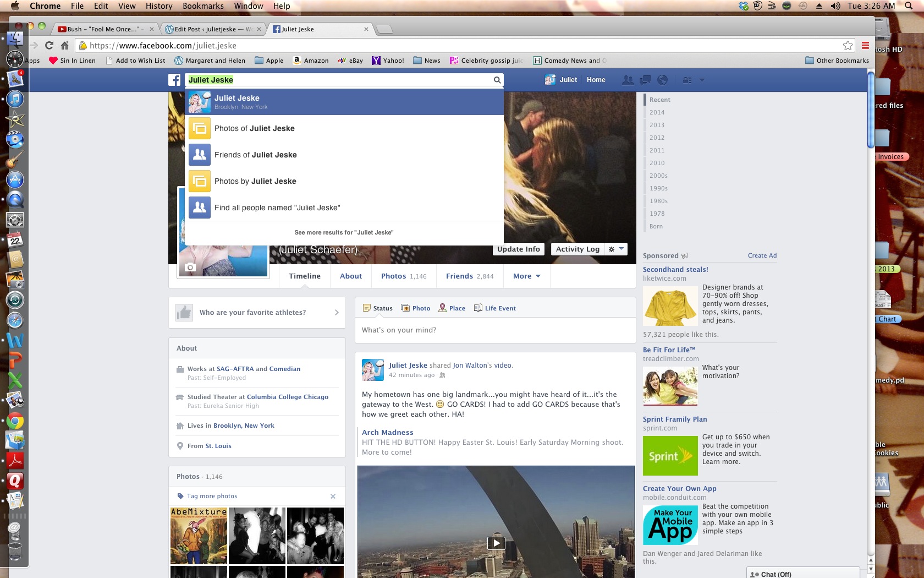The image size is (924, 578).
Task: Click the What's on your mind field
Action: click(x=496, y=330)
